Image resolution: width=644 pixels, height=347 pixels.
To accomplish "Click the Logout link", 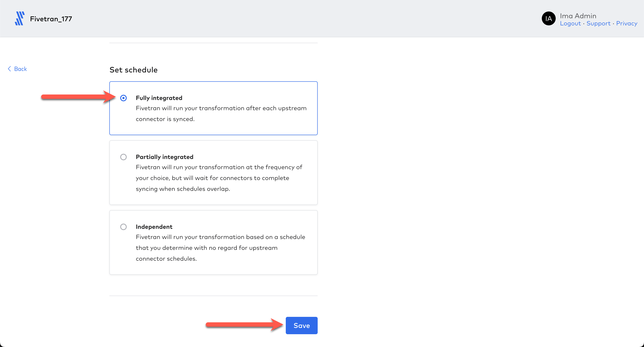I will coord(570,23).
